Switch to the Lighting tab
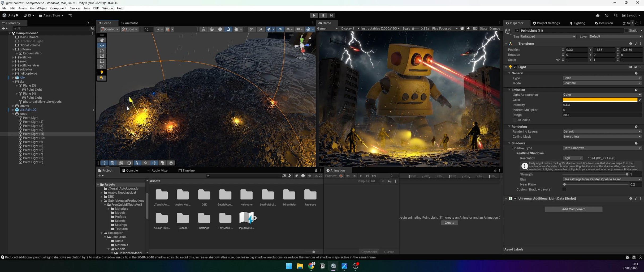644x272 pixels. tap(577, 23)
